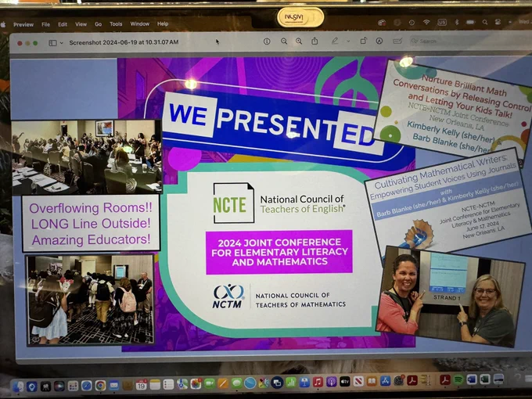Click the Bluetooth menu bar icon
This screenshot has height=399, width=532.
pyautogui.click(x=457, y=23)
